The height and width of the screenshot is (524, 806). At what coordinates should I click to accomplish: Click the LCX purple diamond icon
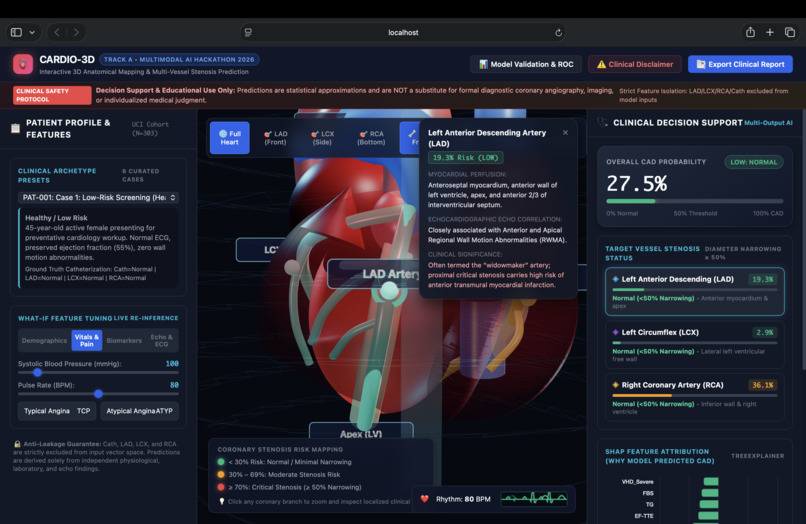coord(615,332)
